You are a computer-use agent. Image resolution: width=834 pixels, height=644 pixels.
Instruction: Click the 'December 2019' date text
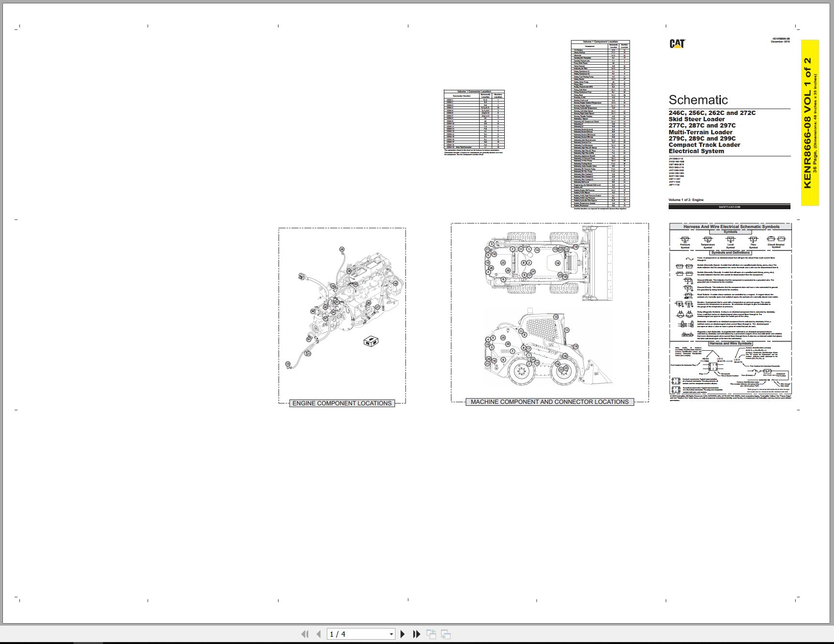(x=780, y=42)
